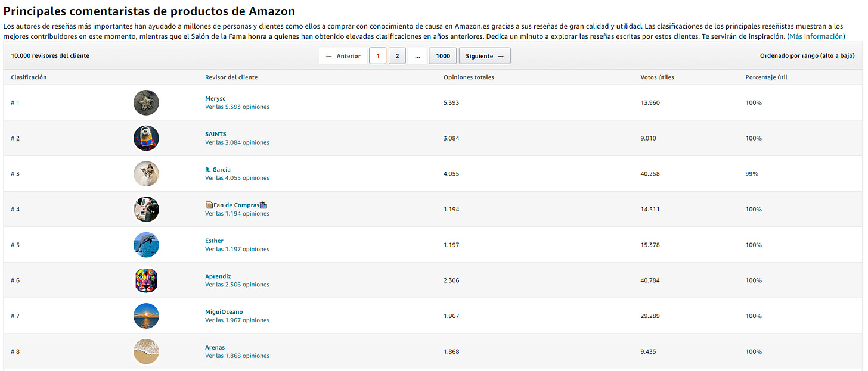Open Aprendiz colorful lion avatar
The height and width of the screenshot is (371, 868).
(146, 280)
